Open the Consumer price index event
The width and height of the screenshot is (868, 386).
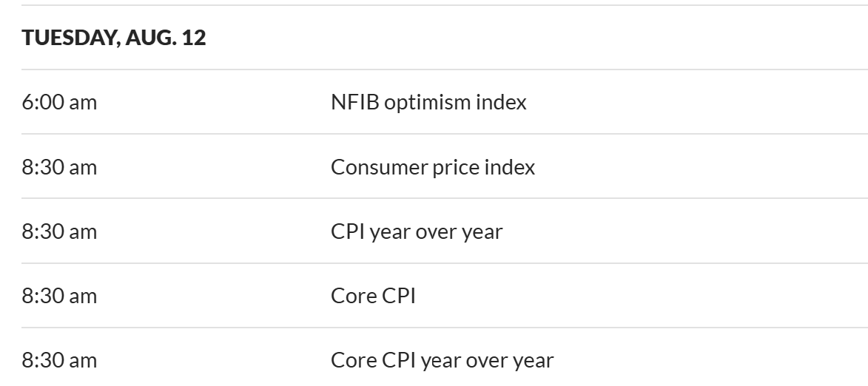point(432,167)
